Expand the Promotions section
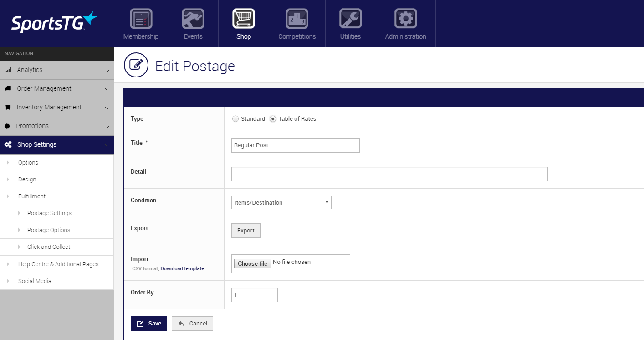This screenshot has width=644, height=340. click(x=107, y=126)
